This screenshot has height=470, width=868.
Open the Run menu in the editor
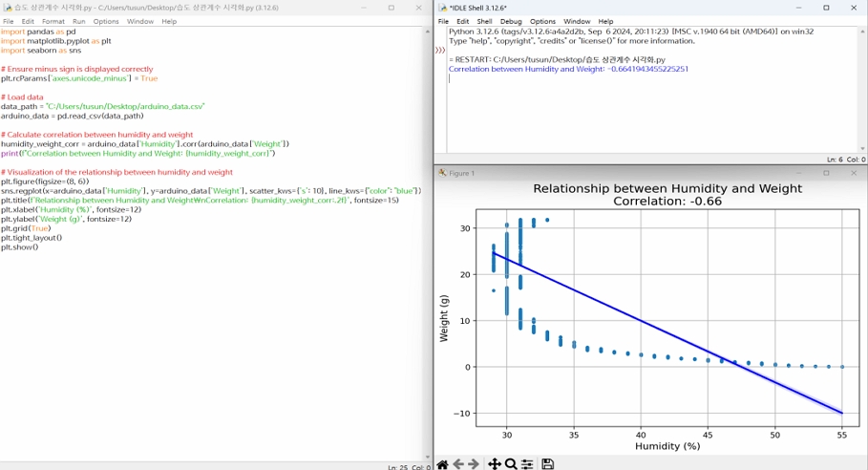(79, 22)
